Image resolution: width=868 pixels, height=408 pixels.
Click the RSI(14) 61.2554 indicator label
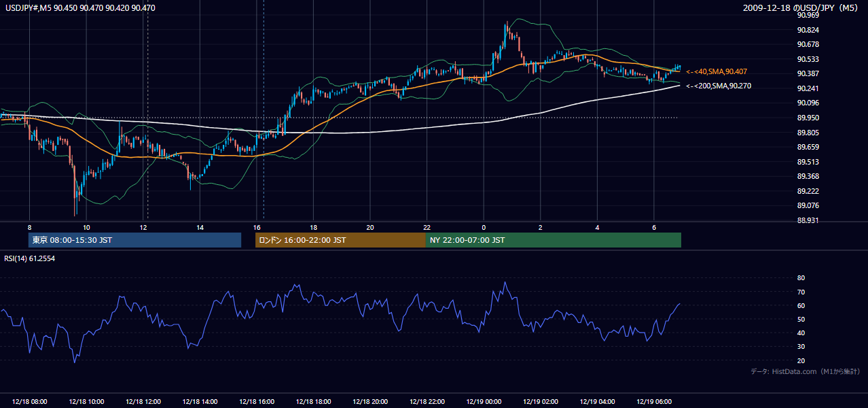point(30,258)
